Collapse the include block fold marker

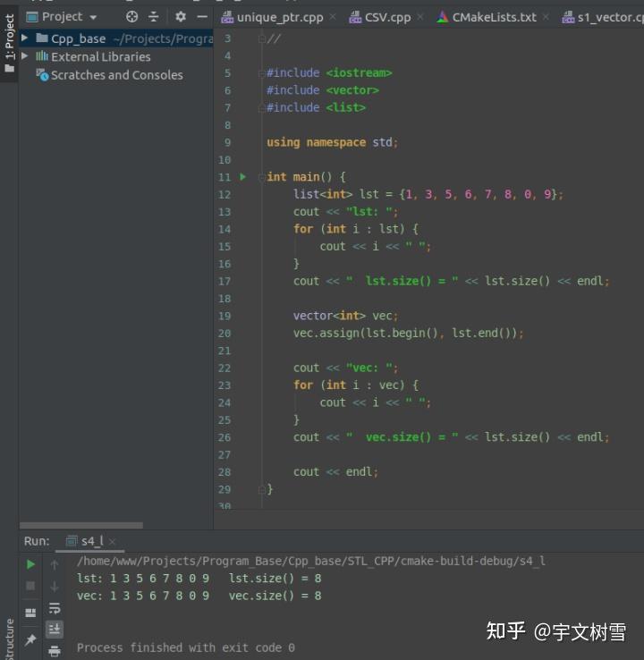point(261,73)
